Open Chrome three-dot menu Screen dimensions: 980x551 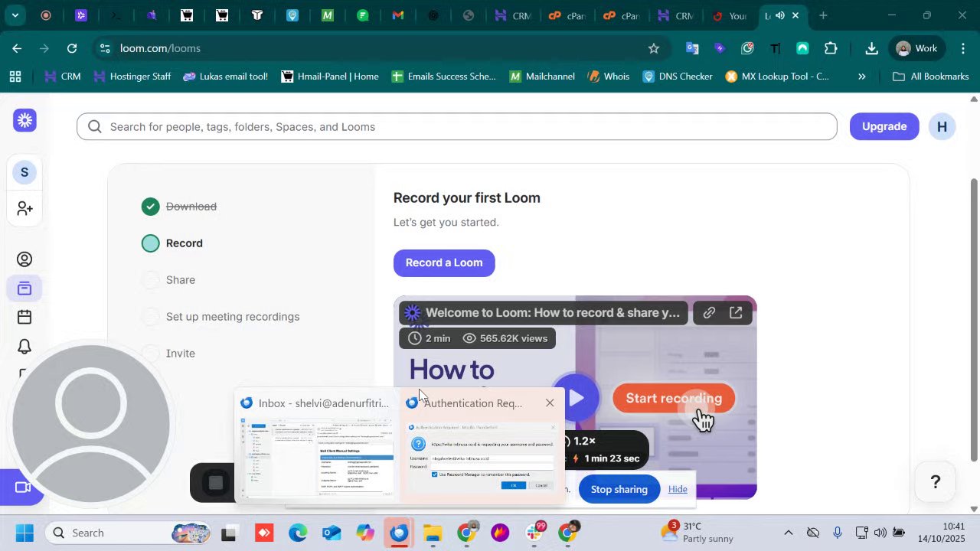coord(963,48)
